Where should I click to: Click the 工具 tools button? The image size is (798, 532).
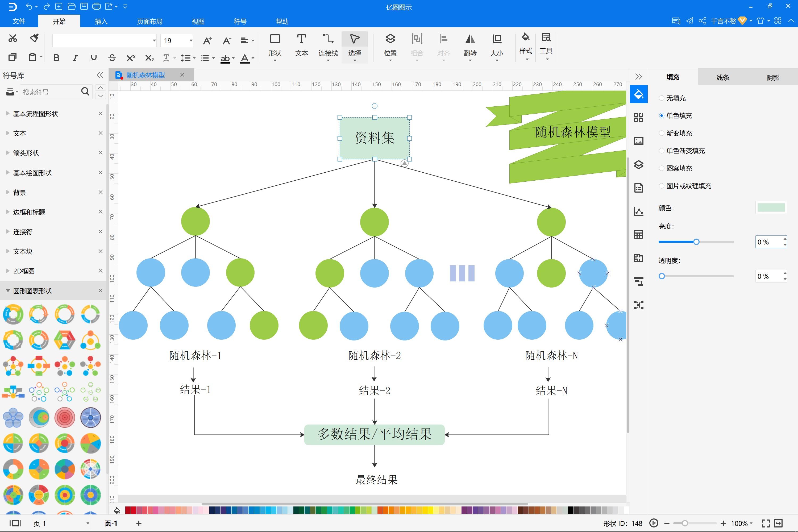pyautogui.click(x=546, y=46)
